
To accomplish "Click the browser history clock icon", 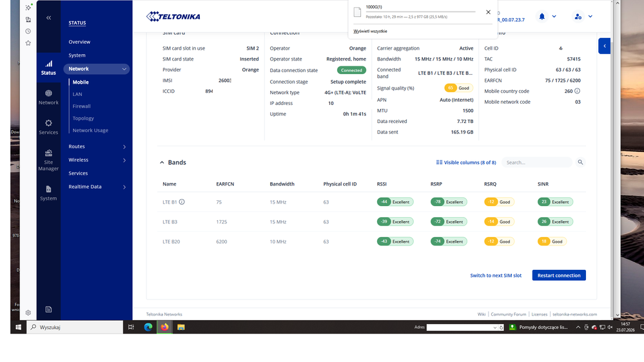I will tap(28, 31).
